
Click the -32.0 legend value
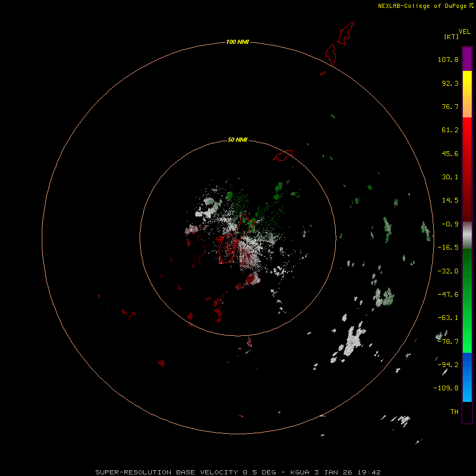pyautogui.click(x=448, y=271)
